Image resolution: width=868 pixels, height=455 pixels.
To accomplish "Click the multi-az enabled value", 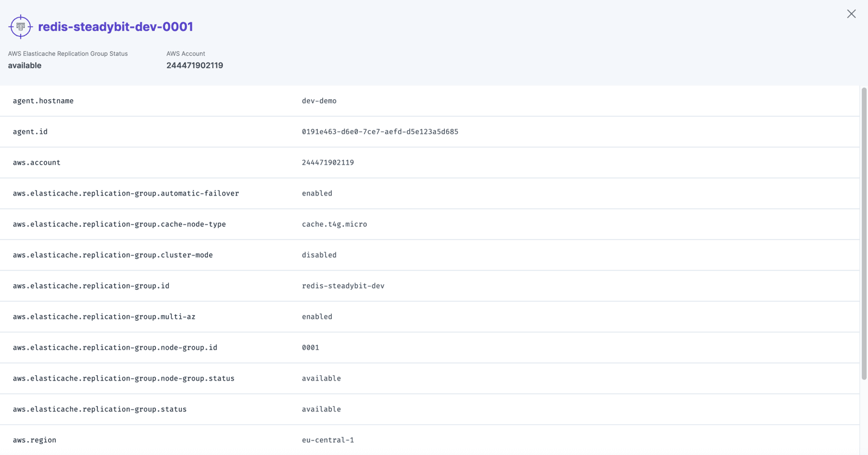I will 317,317.
